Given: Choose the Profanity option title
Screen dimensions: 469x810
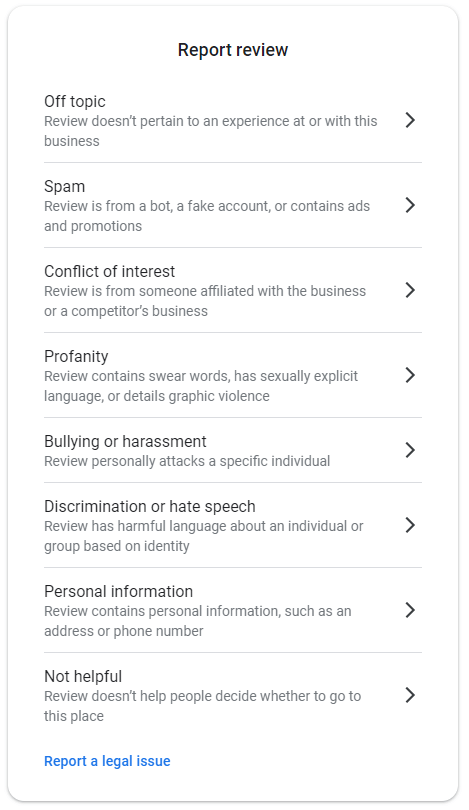Looking at the screenshot, I should (76, 356).
